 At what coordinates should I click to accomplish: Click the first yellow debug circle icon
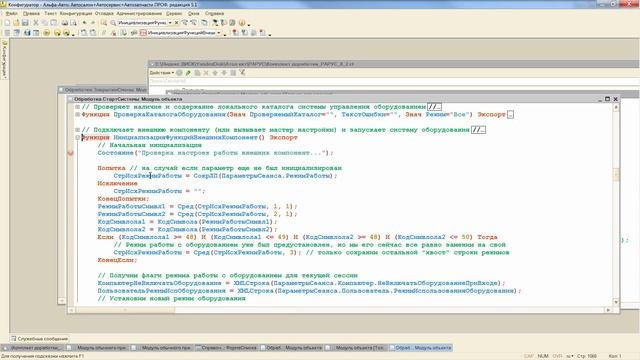click(47, 33)
